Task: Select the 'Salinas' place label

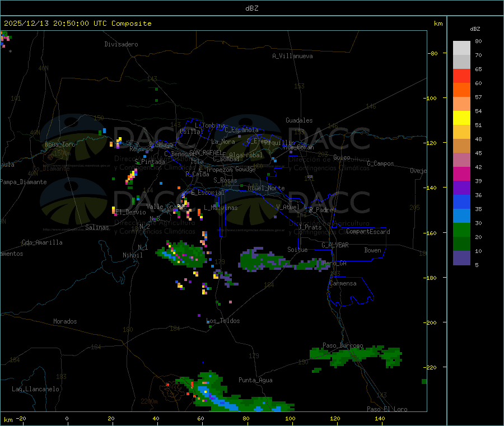Action: 97,227
